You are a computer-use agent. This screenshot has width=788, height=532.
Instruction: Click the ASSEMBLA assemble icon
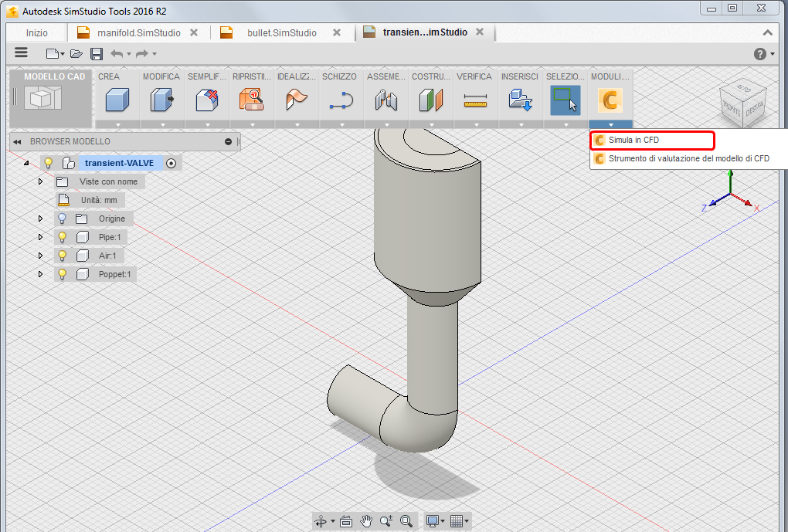click(385, 100)
